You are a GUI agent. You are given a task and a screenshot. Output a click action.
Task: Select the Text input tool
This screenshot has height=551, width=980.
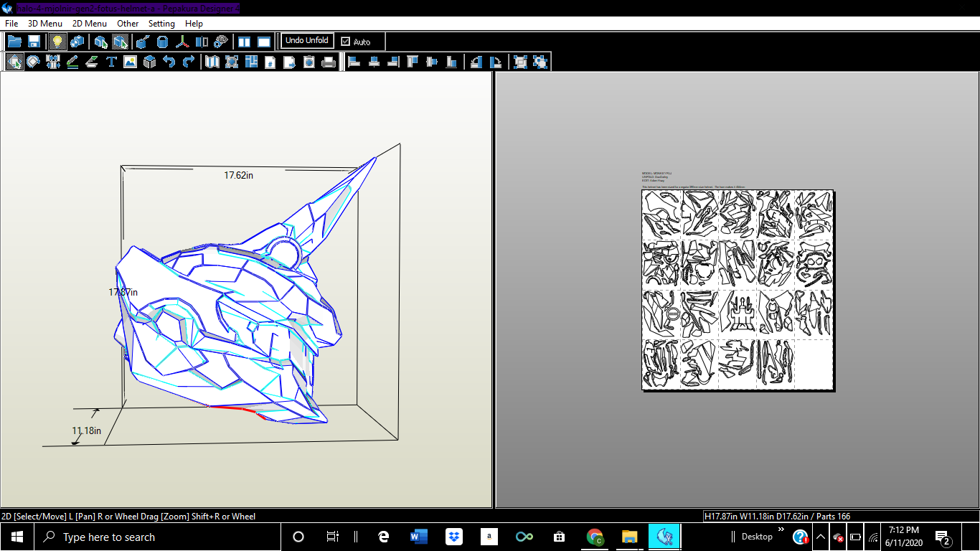(x=111, y=62)
